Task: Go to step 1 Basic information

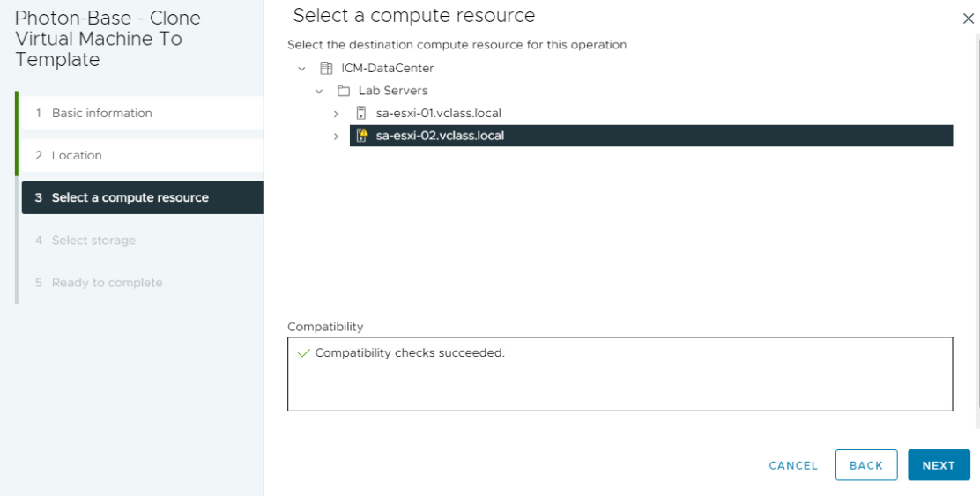Action: 143,113
